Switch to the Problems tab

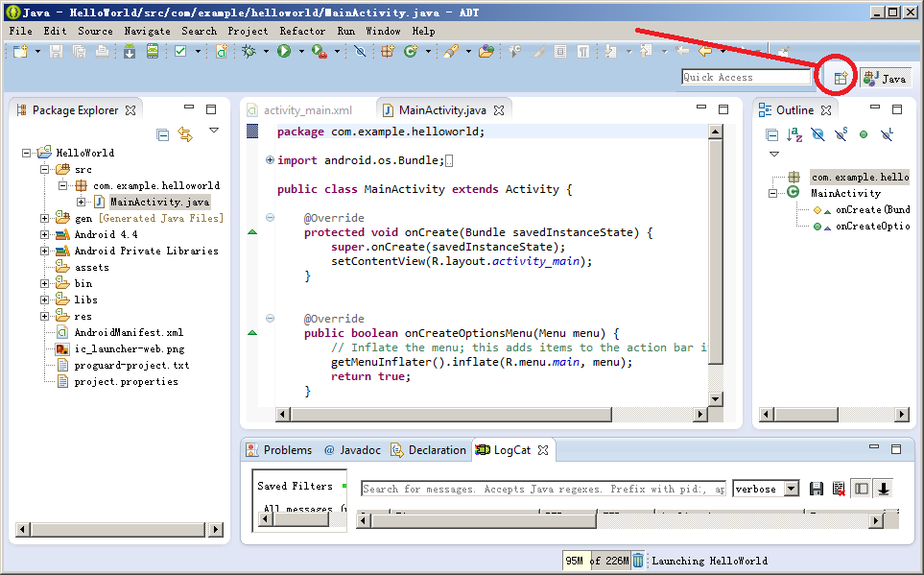point(279,450)
